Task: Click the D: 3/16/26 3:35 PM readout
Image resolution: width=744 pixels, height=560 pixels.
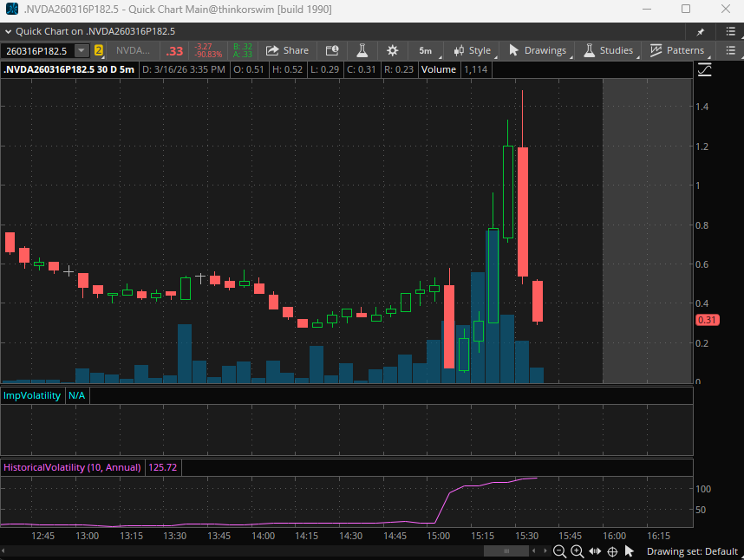Action: click(x=184, y=69)
